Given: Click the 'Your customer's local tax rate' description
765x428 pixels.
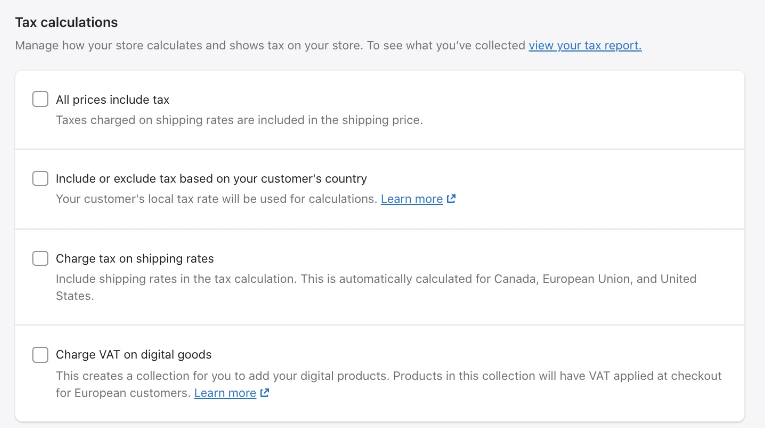Looking at the screenshot, I should coord(216,199).
